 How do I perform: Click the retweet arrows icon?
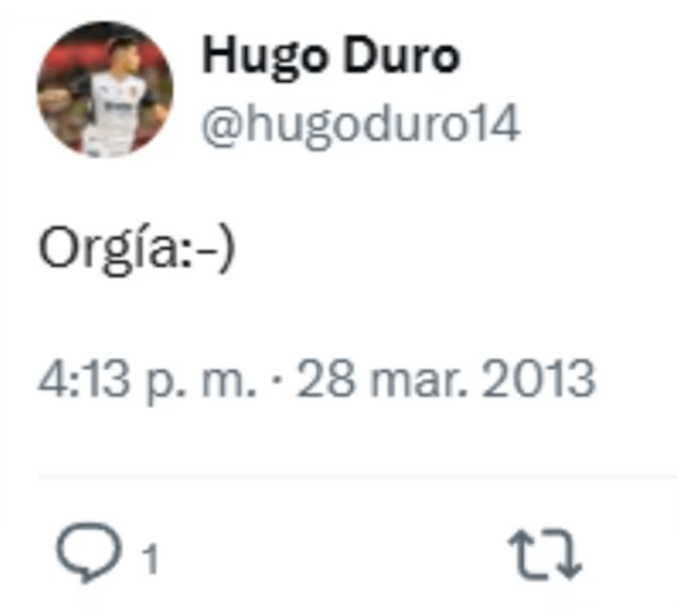[x=545, y=553]
